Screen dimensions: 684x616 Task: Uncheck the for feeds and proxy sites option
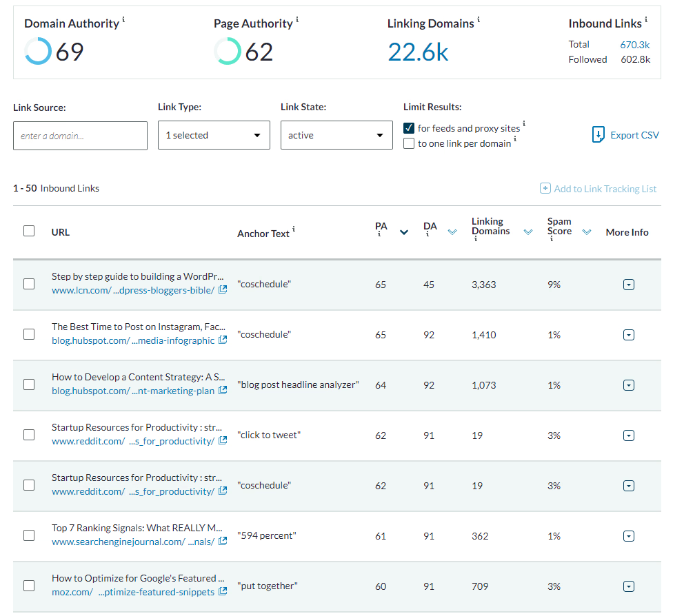(410, 127)
